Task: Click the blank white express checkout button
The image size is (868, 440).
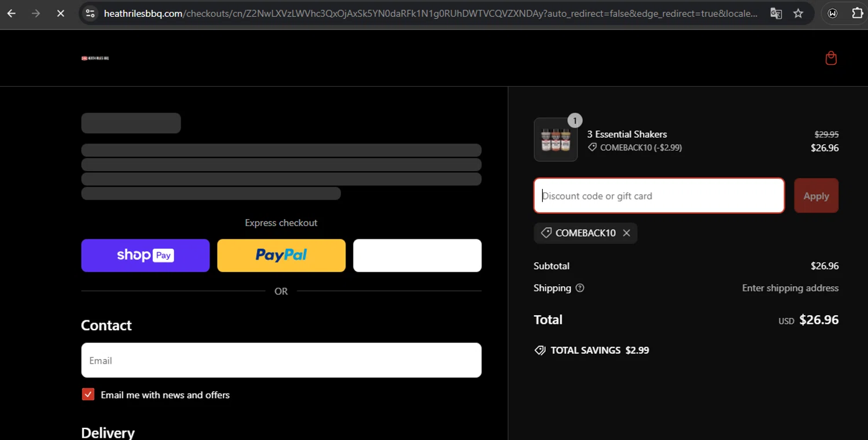Action: (x=417, y=256)
